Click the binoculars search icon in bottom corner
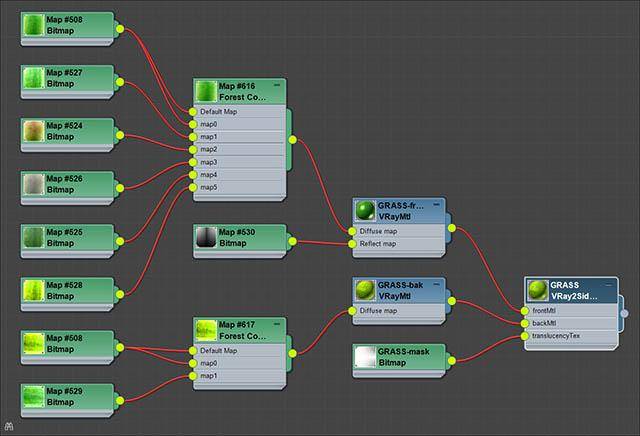Screen dimensions: 640x436 coord(7,427)
